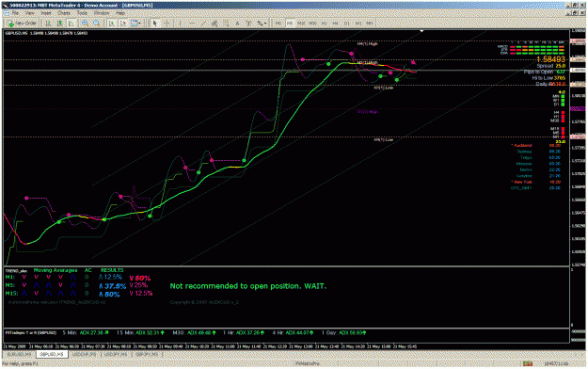
Task: Open the View menu
Action: click(x=29, y=13)
